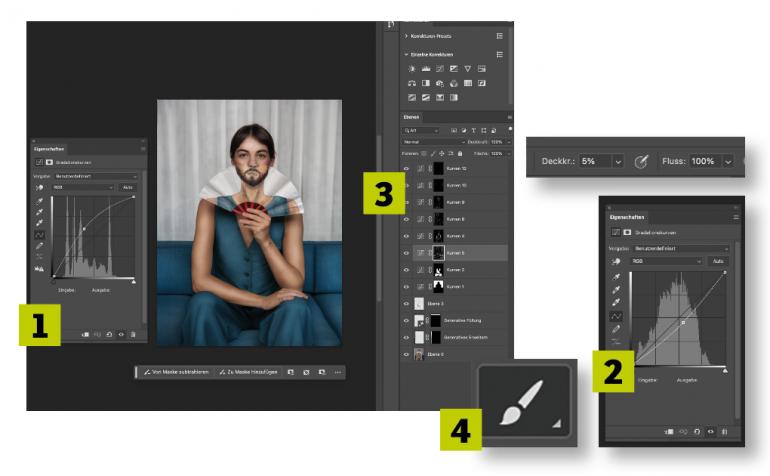770x476 pixels.
Task: Pick gray point eyedropper in enlarged Eigenschaften panel
Action: point(616,289)
